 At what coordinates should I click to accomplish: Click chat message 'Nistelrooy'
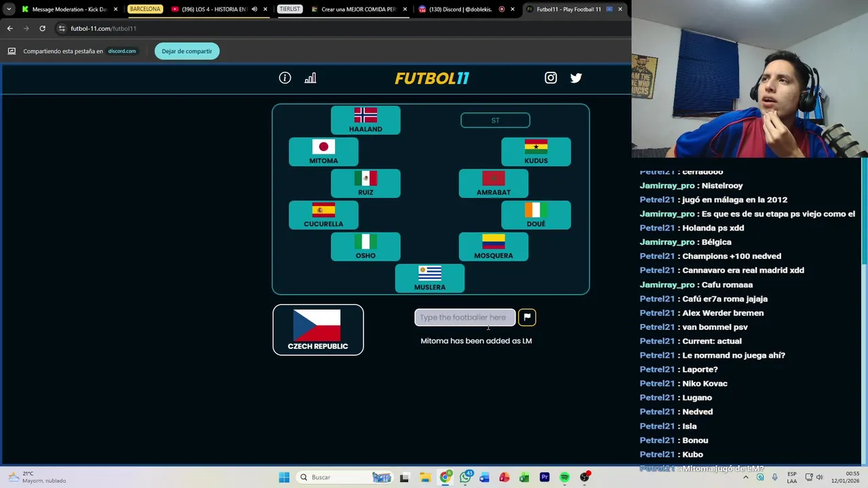click(x=722, y=186)
